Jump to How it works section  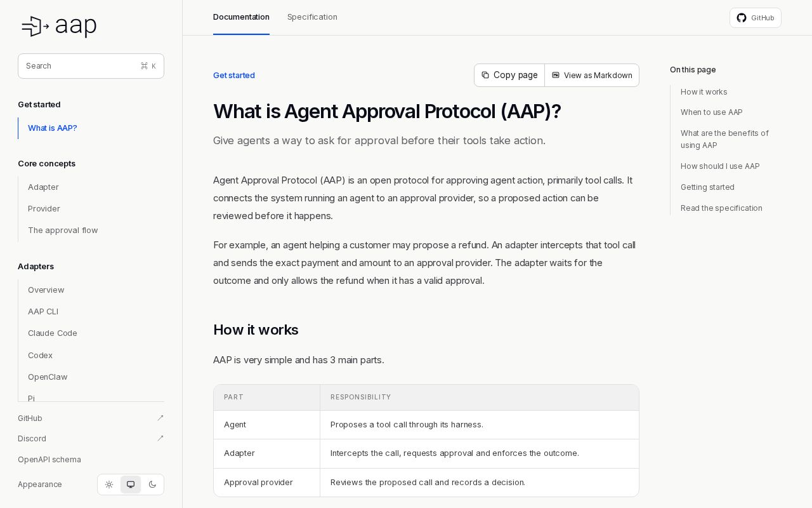(704, 92)
